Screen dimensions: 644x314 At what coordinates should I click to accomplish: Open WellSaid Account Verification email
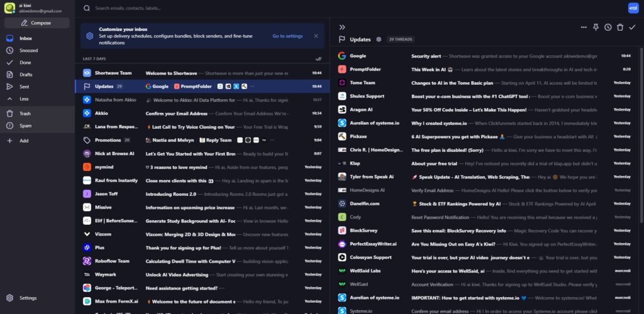click(x=485, y=284)
